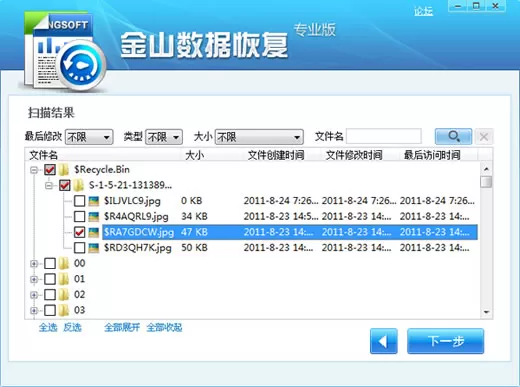Uncheck the $RA7GDCW.jpg checkbox

click(x=79, y=232)
